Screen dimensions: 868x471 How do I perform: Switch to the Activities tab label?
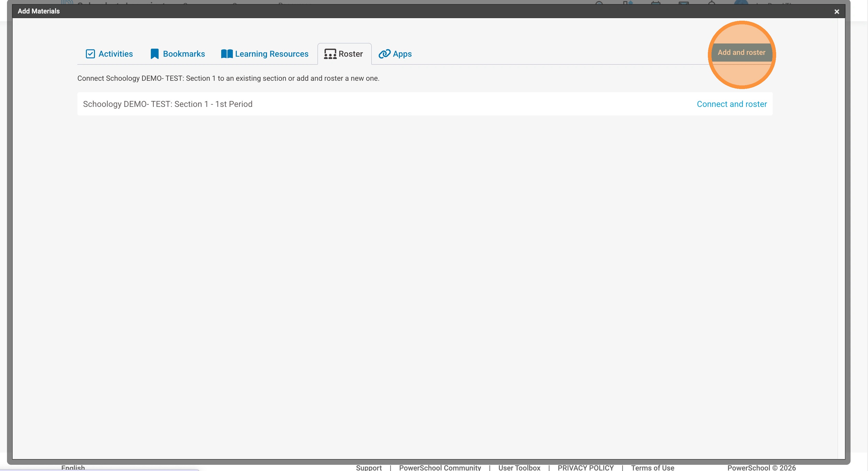116,54
